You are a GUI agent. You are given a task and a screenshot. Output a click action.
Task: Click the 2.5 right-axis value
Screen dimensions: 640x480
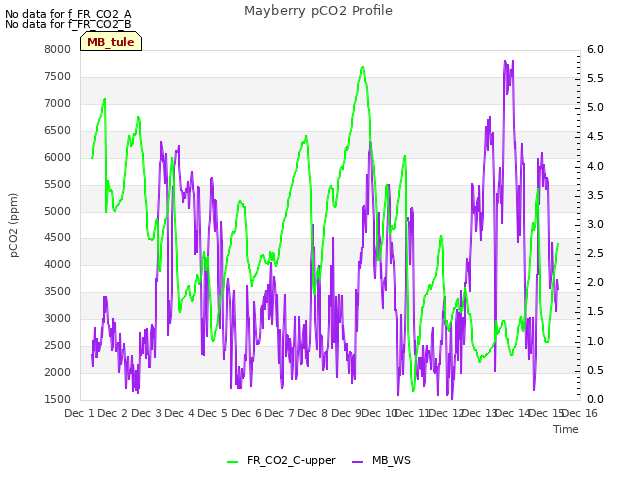595,253
